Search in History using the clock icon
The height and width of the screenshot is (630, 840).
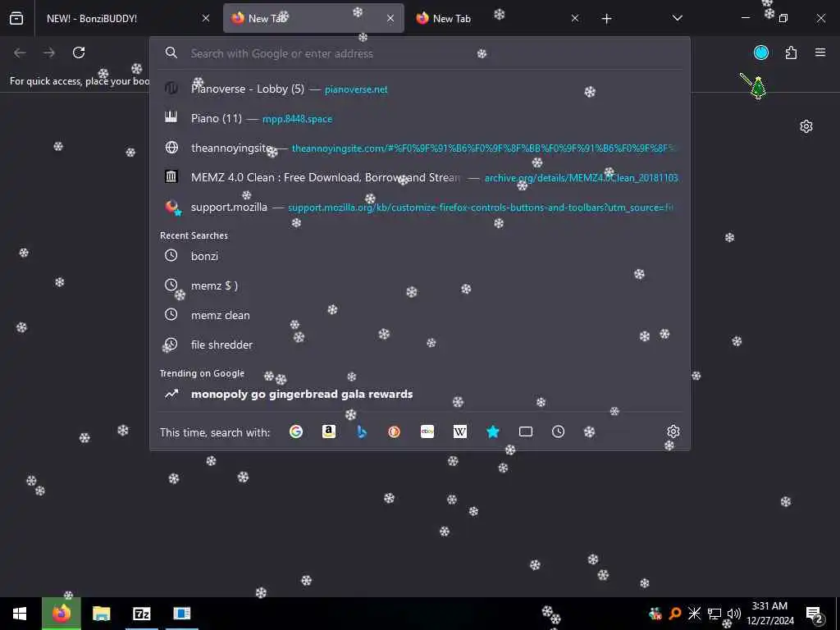558,431
